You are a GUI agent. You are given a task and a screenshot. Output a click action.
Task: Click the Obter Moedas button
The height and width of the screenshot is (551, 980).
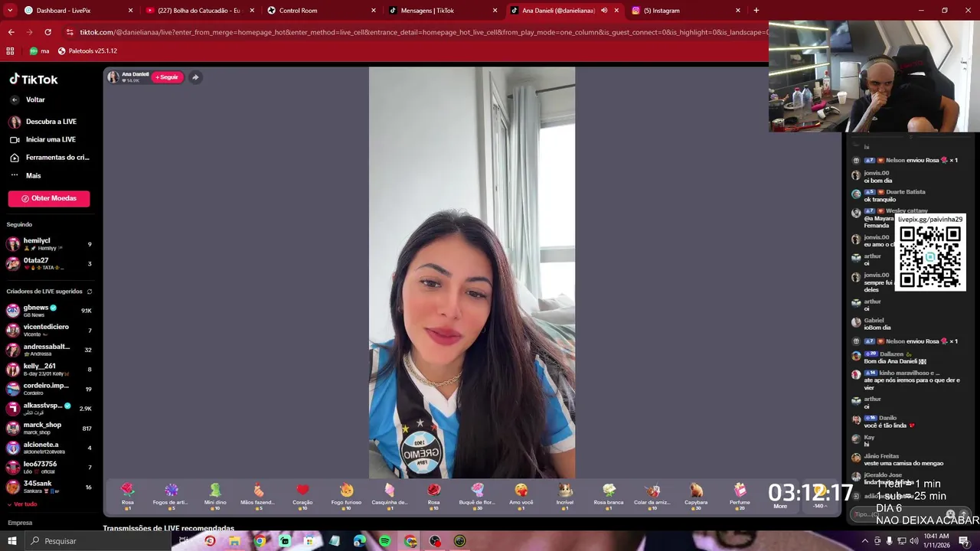49,198
